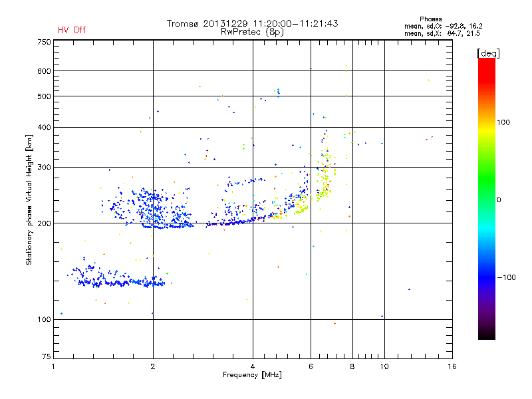
Task: Click the colorbar tick label '0'
Action: [x=499, y=200]
